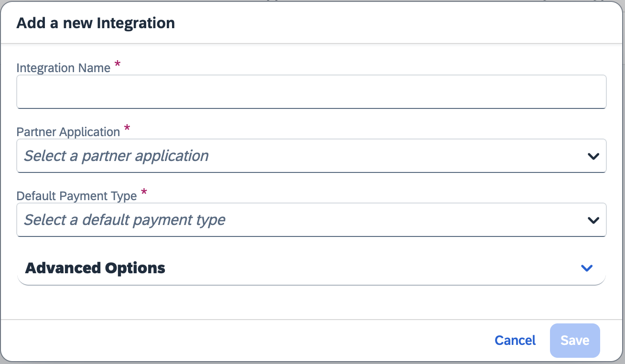
Task: Click the blue Advanced Options chevron icon
Action: pyautogui.click(x=586, y=268)
